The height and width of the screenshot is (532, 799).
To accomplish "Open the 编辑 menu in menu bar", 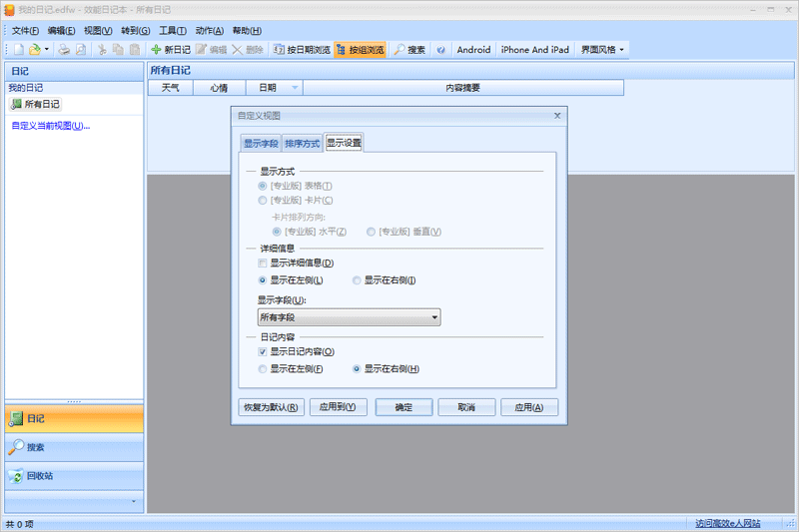I will [x=61, y=31].
